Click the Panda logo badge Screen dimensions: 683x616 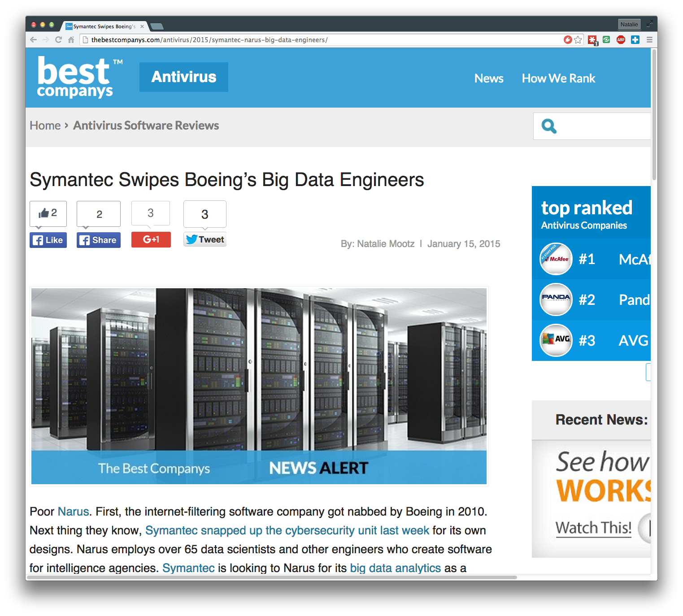556,299
